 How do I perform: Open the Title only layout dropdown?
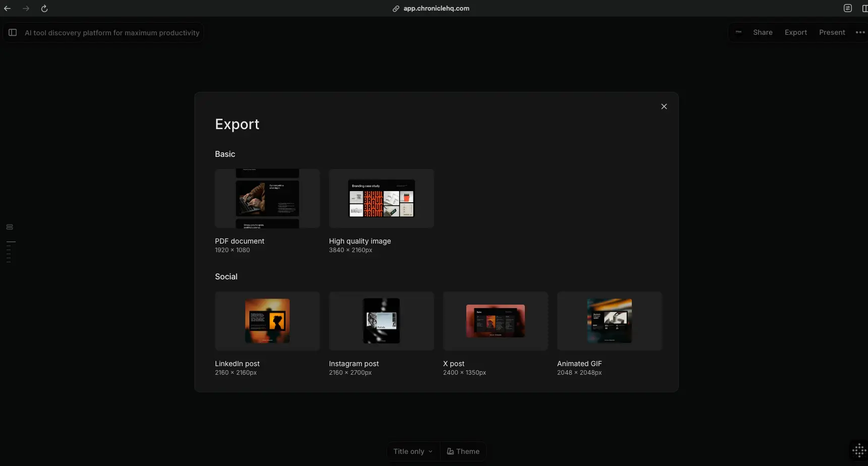point(412,451)
